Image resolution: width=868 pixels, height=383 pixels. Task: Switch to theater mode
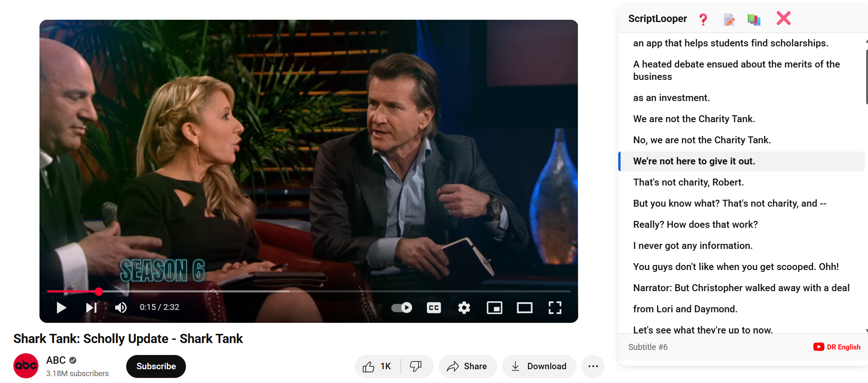(x=525, y=307)
